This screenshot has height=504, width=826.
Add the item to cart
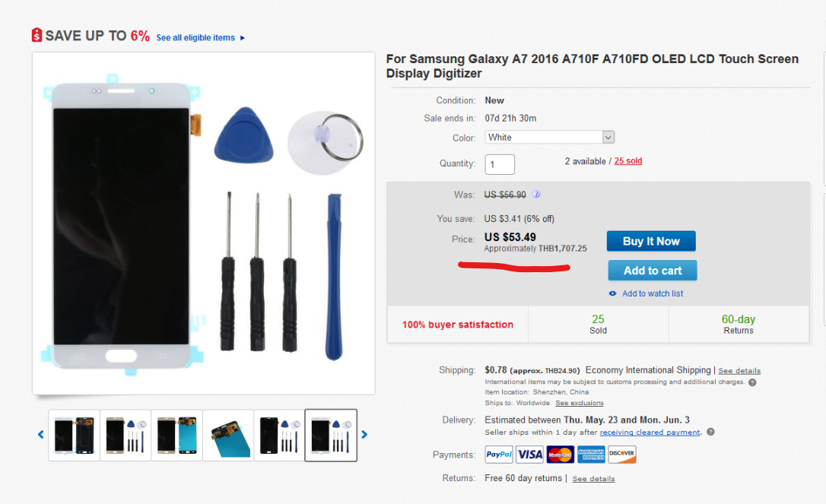(652, 270)
